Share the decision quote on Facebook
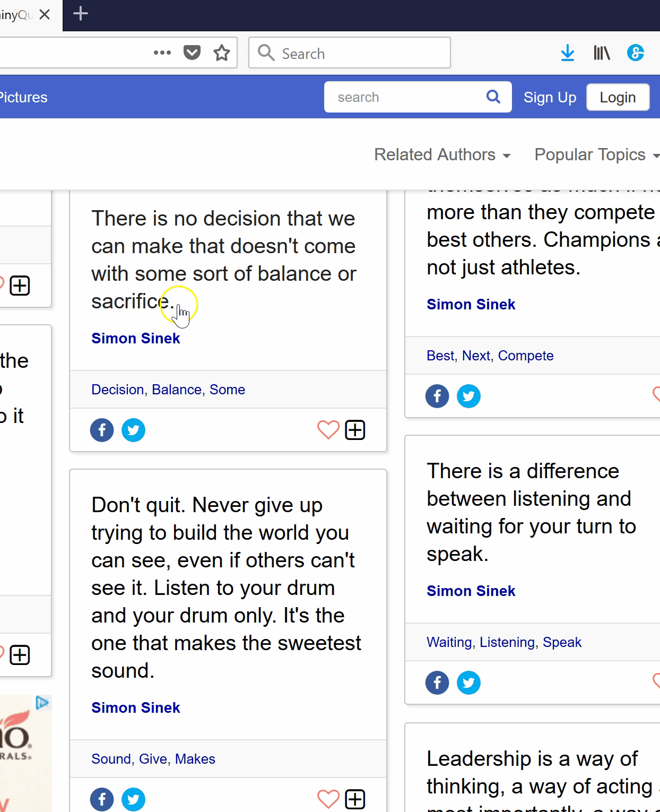Viewport: 660px width, 812px height. click(102, 430)
